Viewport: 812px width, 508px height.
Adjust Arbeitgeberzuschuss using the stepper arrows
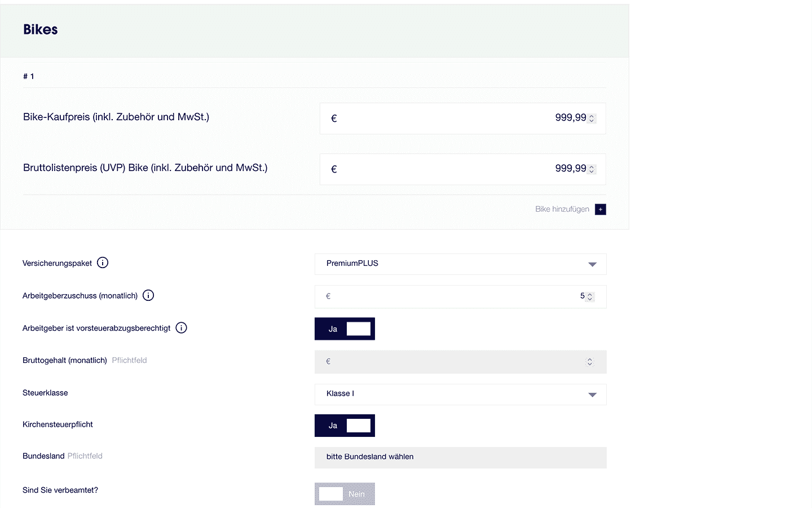tap(590, 297)
